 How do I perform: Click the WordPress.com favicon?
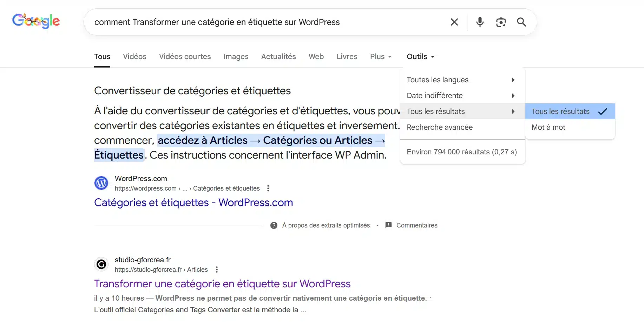[x=101, y=183]
